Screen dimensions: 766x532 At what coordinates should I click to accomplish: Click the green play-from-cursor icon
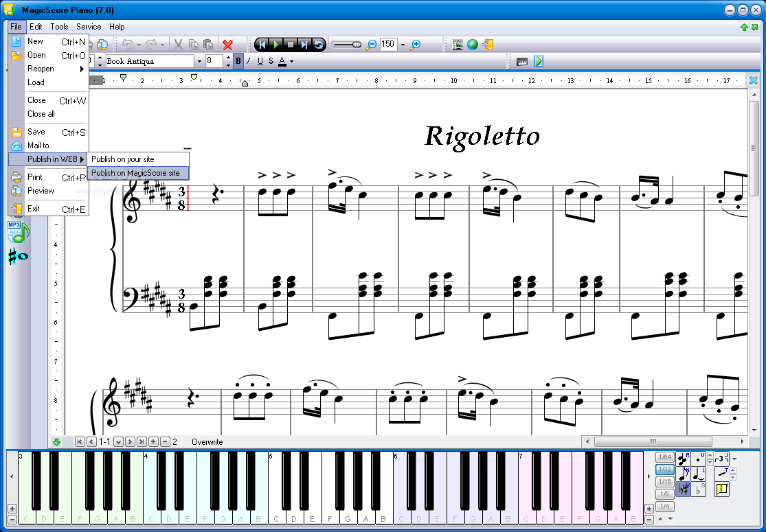539,62
